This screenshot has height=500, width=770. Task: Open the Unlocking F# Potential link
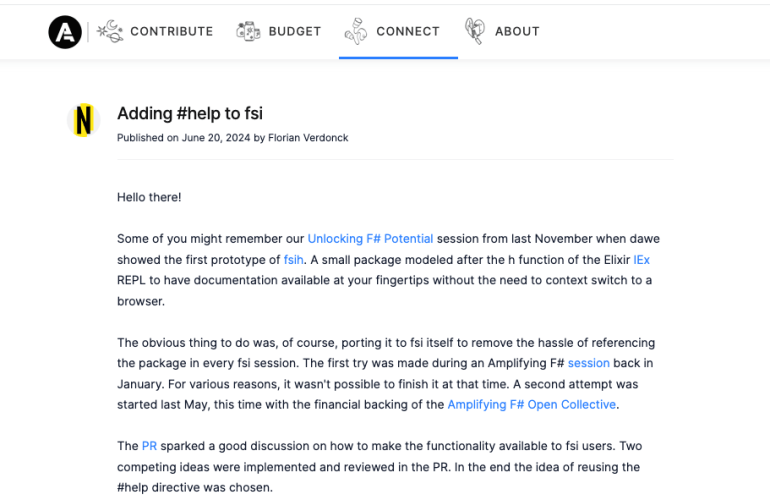coord(370,239)
